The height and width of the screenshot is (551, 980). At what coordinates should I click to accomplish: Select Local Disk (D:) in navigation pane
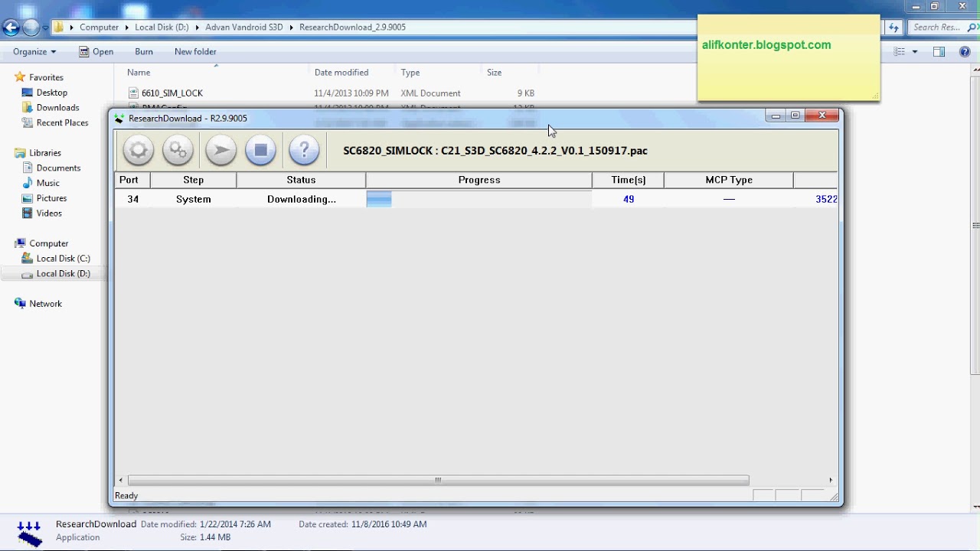pos(63,274)
